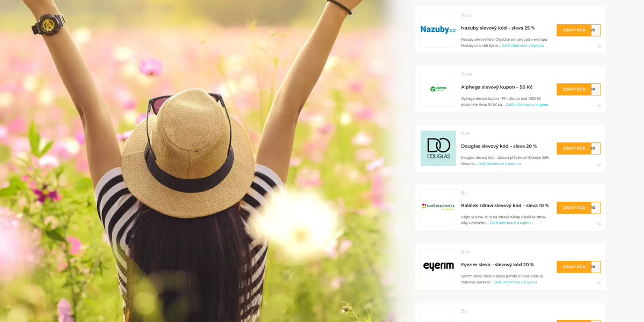Screen dimensions: 644x322
Task: Reveal the Douglas code with Získat kód
Action: click(578, 148)
